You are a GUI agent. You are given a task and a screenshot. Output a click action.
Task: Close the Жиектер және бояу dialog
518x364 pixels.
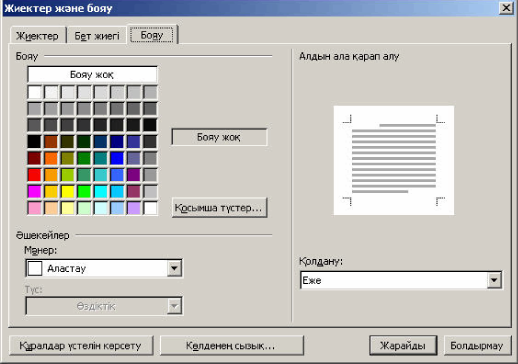tap(506, 8)
